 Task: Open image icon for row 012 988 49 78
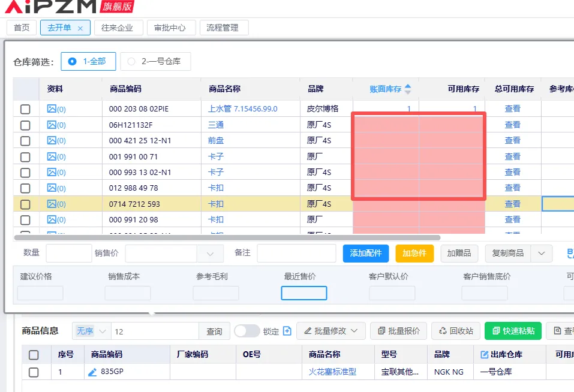click(x=52, y=188)
